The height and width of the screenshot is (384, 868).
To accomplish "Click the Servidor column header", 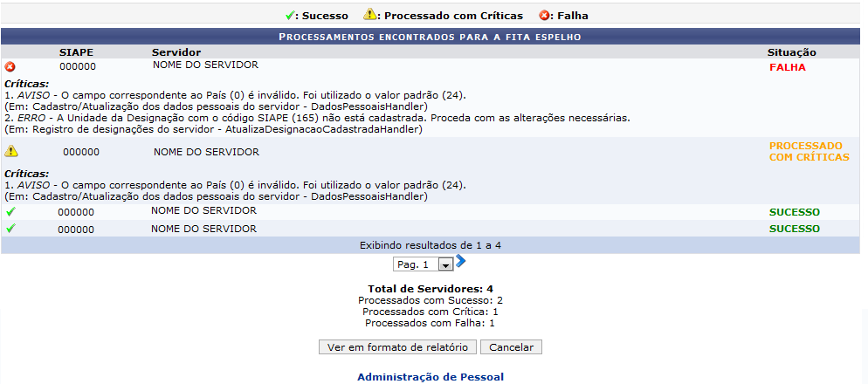I will (x=176, y=52).
